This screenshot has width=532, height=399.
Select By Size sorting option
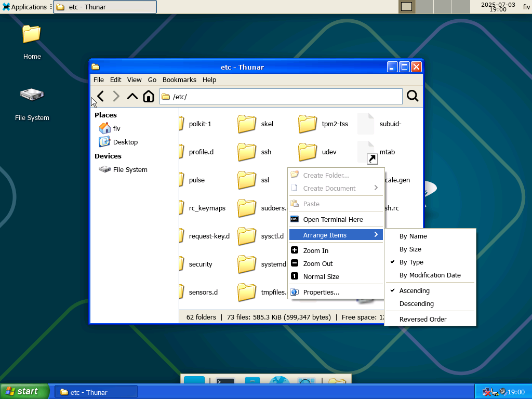(410, 249)
